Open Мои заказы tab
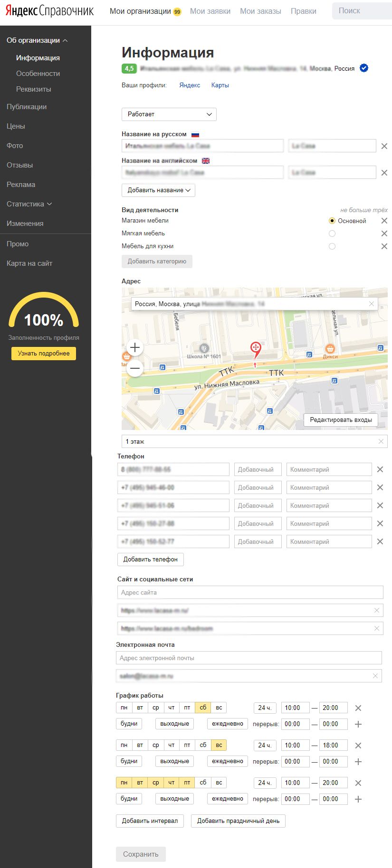This screenshot has height=868, width=392. pyautogui.click(x=260, y=11)
